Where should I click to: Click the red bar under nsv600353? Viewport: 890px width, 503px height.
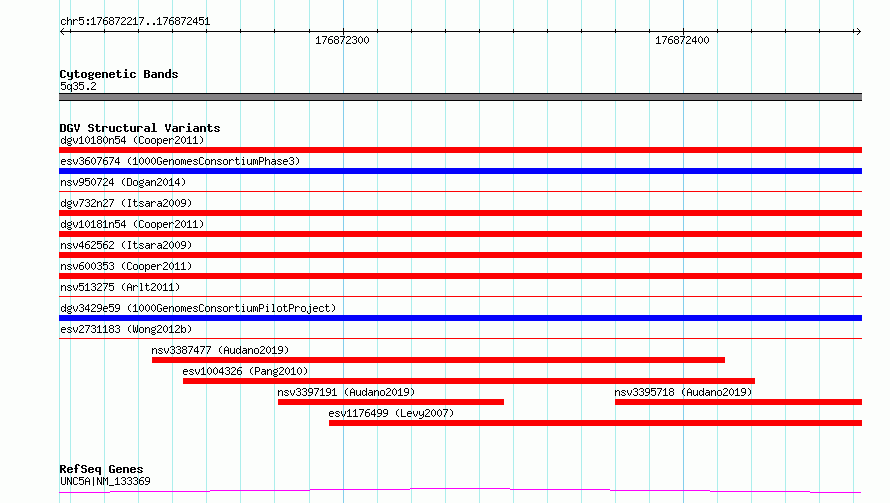pos(460,276)
